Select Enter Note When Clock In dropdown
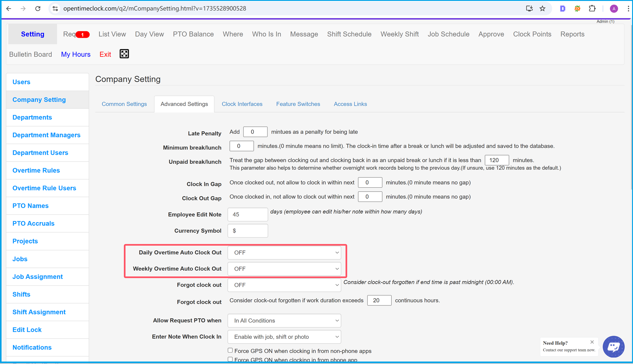 (x=285, y=337)
